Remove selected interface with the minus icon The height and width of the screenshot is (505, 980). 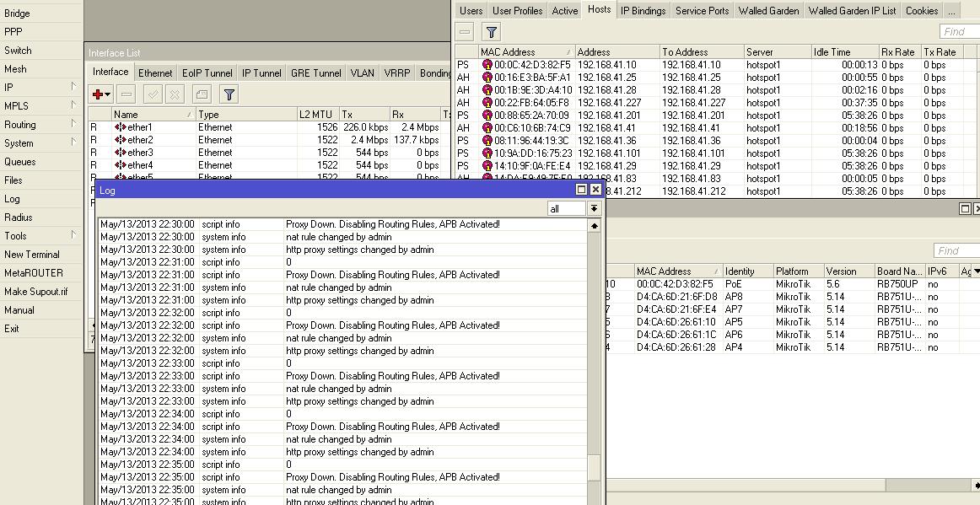127,94
